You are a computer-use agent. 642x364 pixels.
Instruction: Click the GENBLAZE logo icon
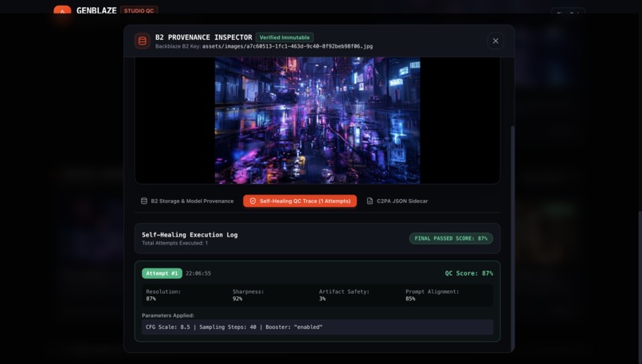tap(62, 10)
